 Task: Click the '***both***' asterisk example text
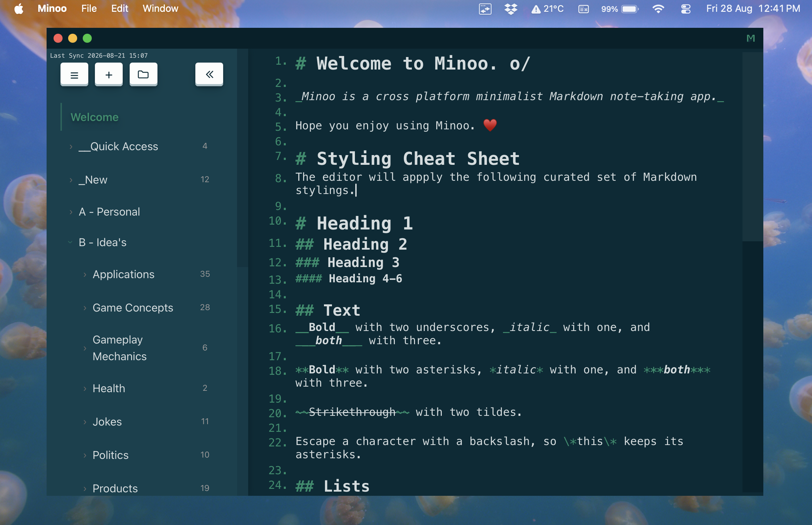point(677,370)
